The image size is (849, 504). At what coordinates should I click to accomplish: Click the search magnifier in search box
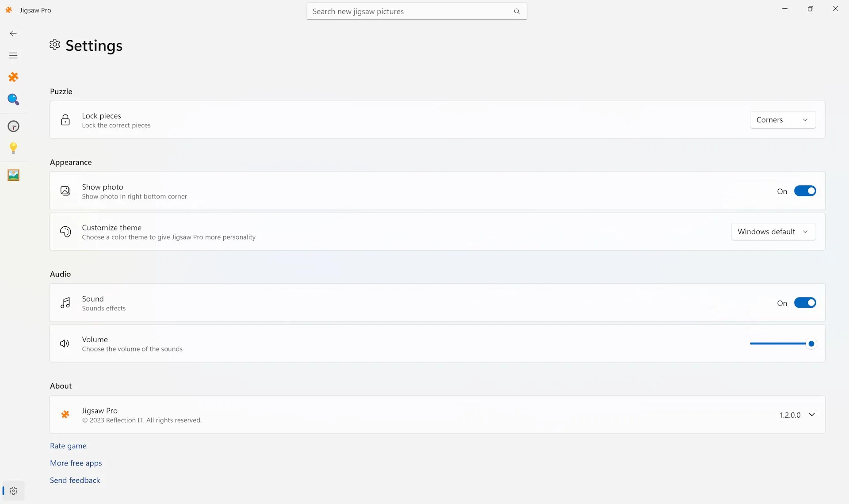point(517,11)
